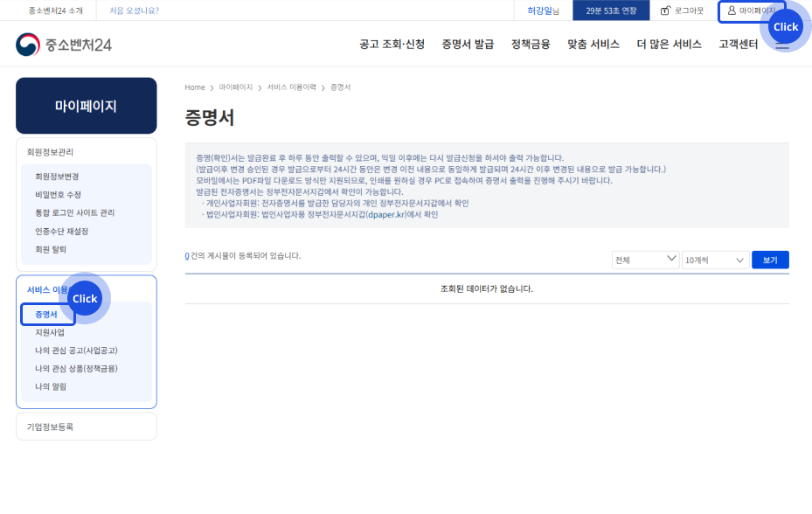Image resolution: width=812 pixels, height=514 pixels.
Task: Open 고객센터 menu
Action: click(740, 44)
